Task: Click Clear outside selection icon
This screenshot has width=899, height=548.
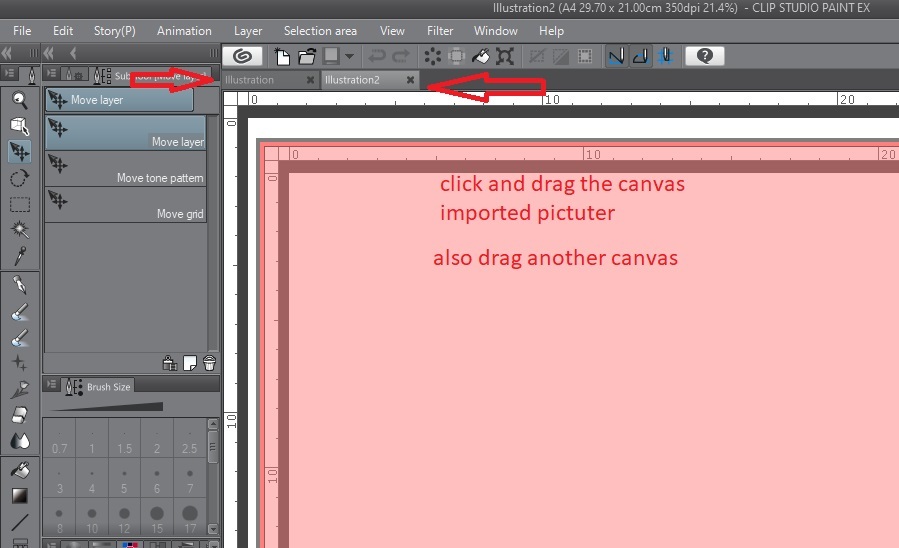Action: click(x=456, y=56)
